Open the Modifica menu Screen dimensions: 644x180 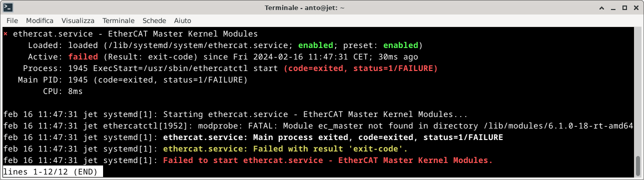coord(40,20)
